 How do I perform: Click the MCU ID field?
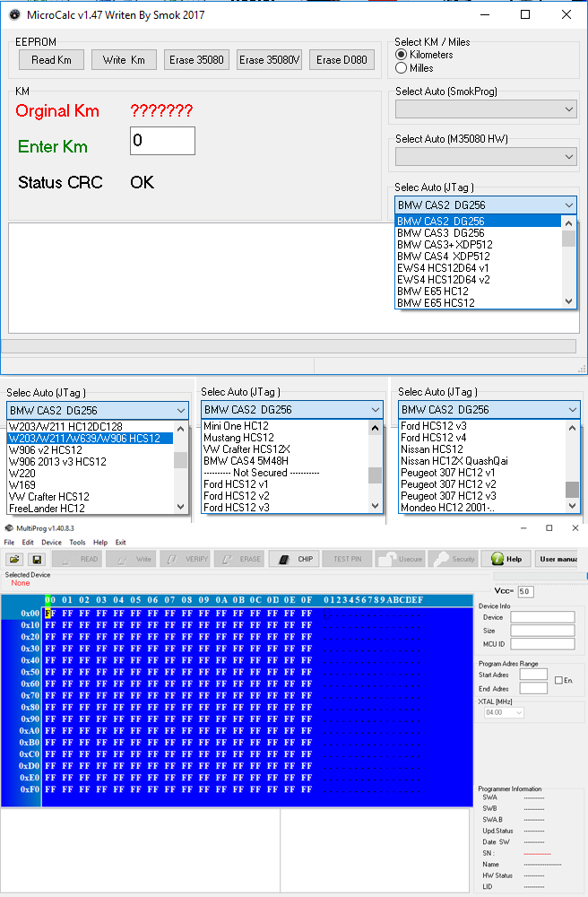click(542, 644)
